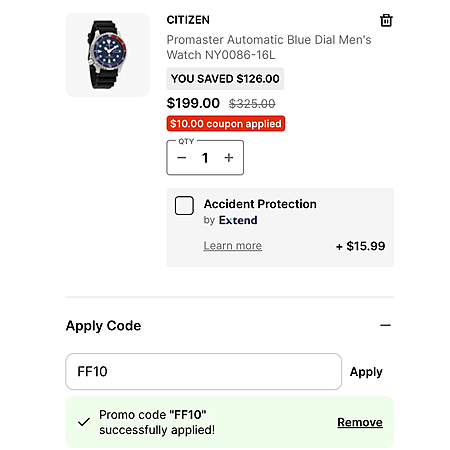Click the Accident Protection label text
Screen dimensions: 450x450
(x=260, y=204)
